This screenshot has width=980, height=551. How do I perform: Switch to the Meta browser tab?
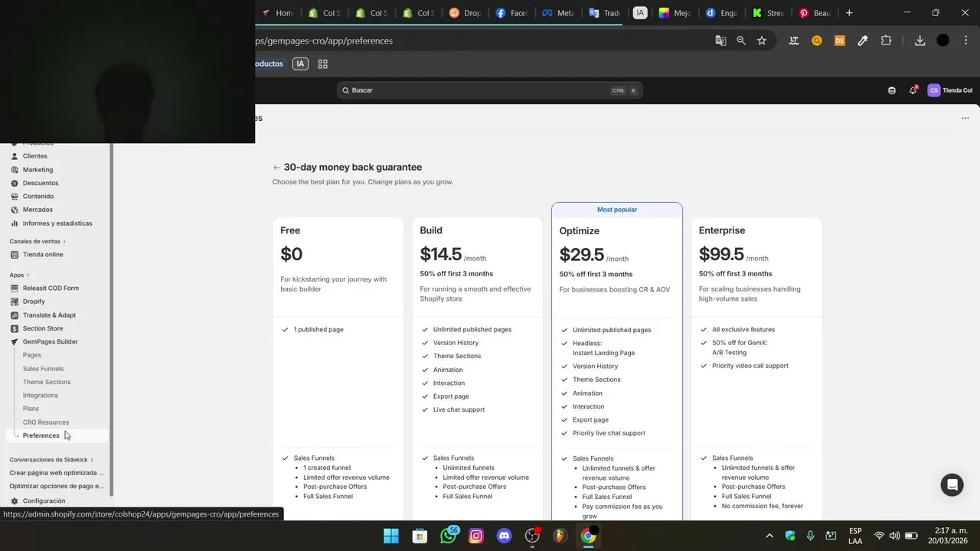click(558, 13)
